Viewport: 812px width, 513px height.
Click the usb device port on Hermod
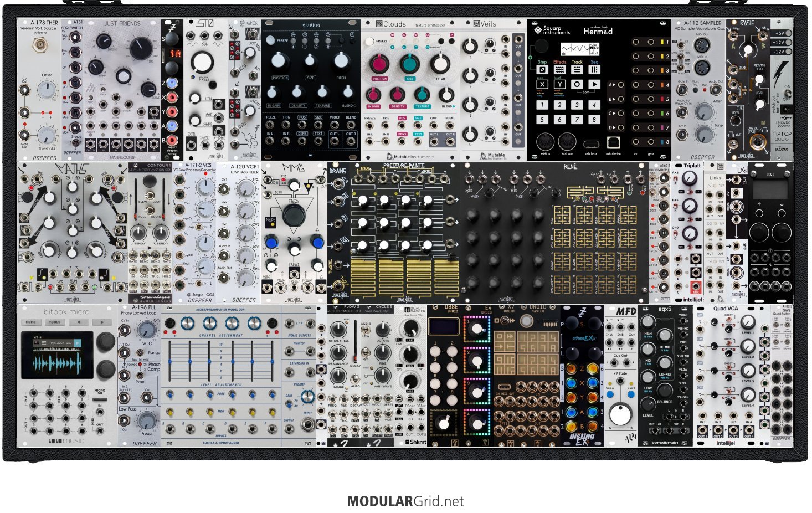pos(613,143)
